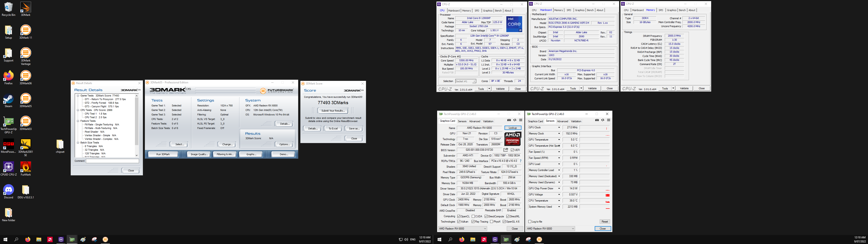The width and height of the screenshot is (868, 244).
Task: Toggle the OpenCL checkbox
Action: click(x=459, y=216)
